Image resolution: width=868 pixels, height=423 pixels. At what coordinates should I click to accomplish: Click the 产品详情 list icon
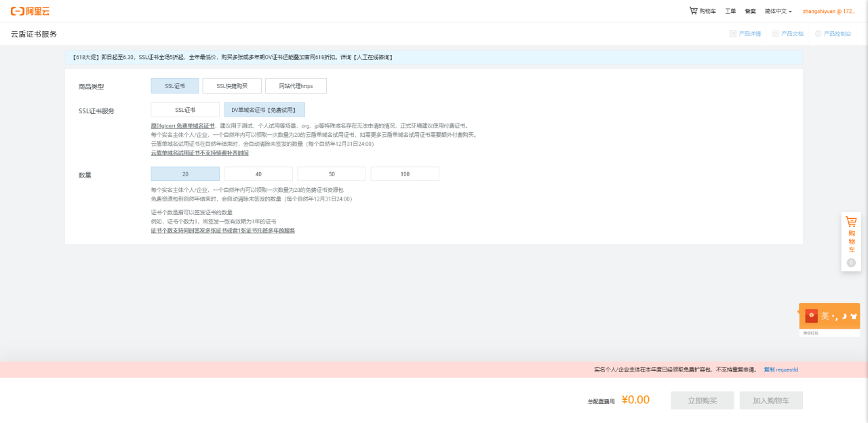(x=732, y=33)
